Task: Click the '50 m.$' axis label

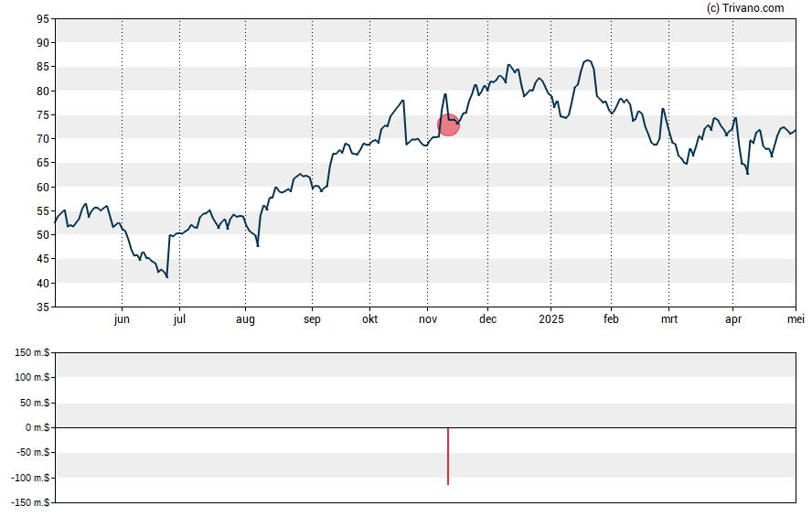Action: click(x=35, y=403)
